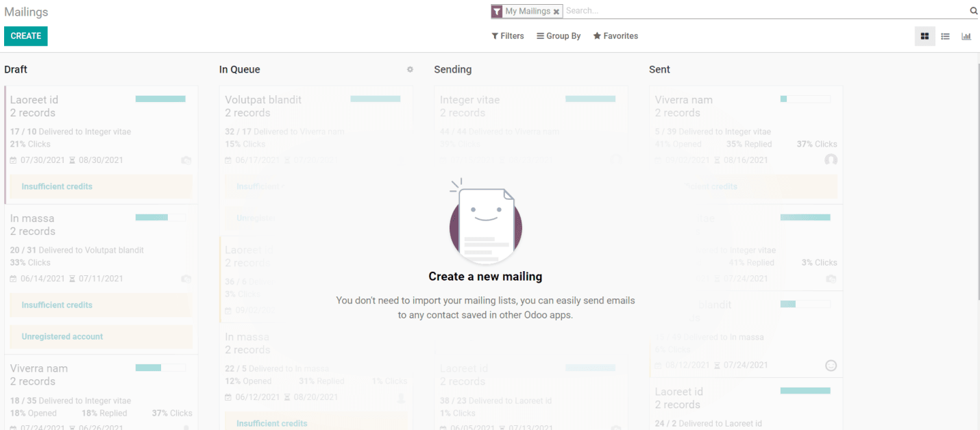Click Insufficient credits on Draft Laoreet id card
This screenshot has width=980, height=430.
101,186
